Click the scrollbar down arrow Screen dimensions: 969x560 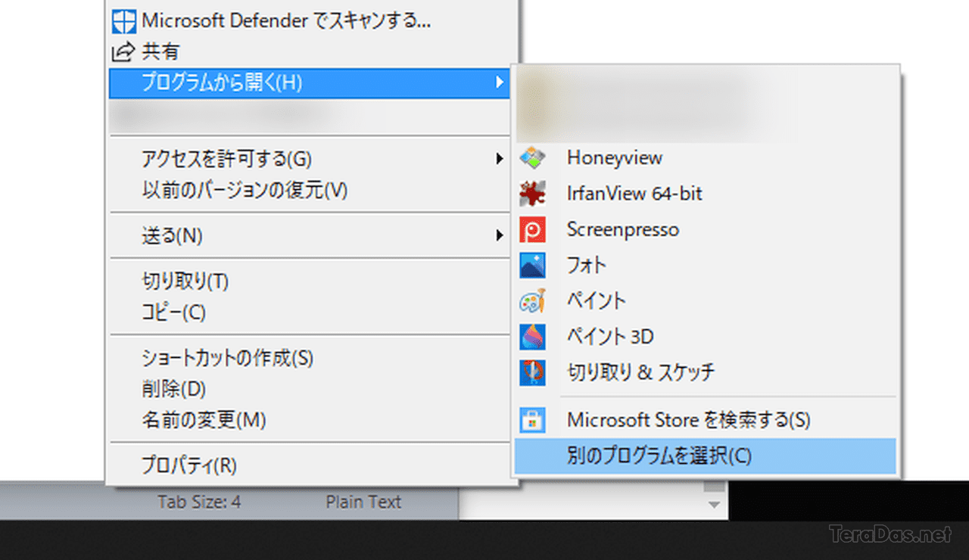[x=714, y=504]
